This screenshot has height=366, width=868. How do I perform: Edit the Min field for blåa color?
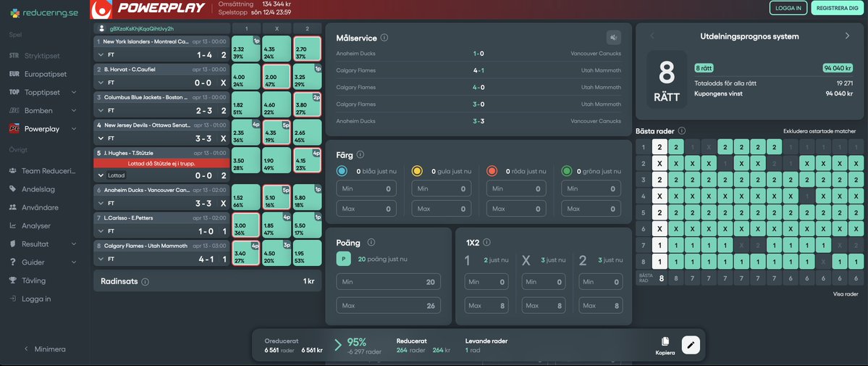pos(366,188)
